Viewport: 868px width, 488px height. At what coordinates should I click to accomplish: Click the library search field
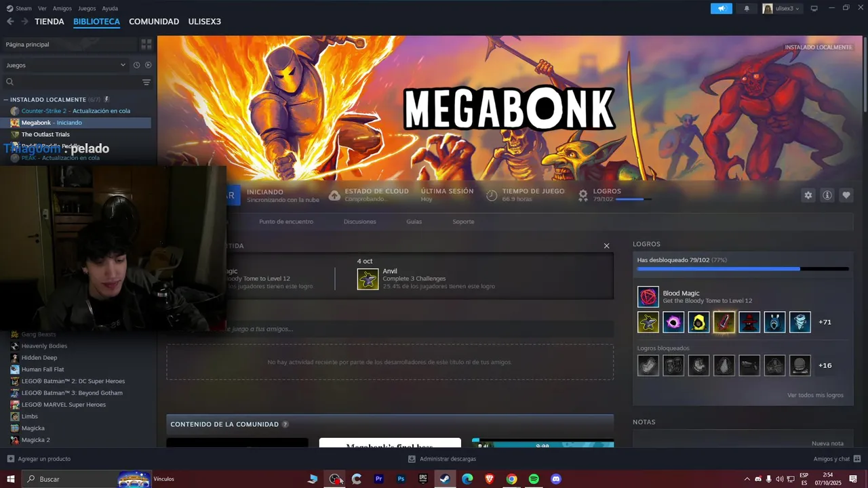pyautogui.click(x=71, y=82)
